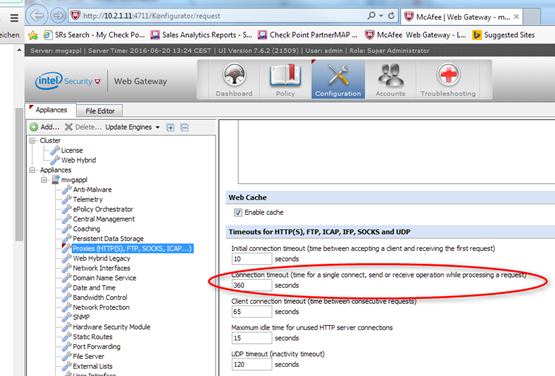Collapse the Cluster tree node

[x=32, y=141]
